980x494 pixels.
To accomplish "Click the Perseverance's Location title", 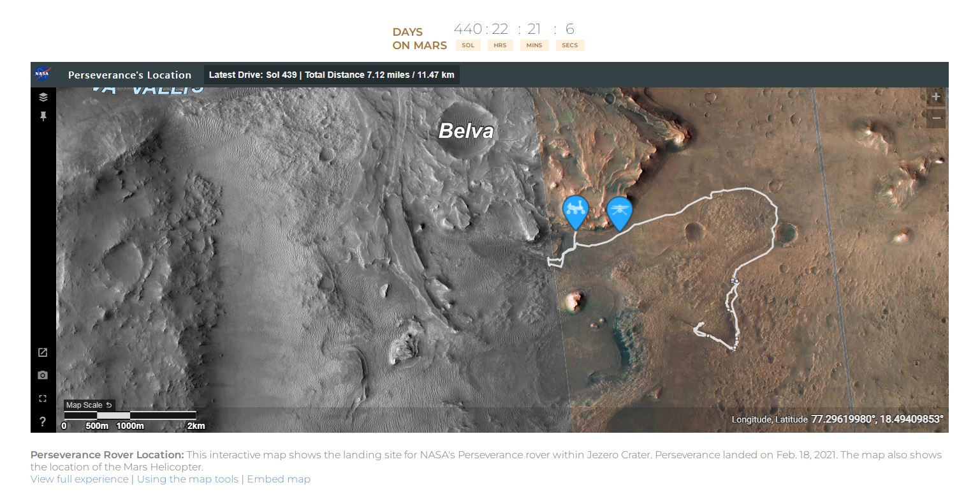I will (x=129, y=75).
